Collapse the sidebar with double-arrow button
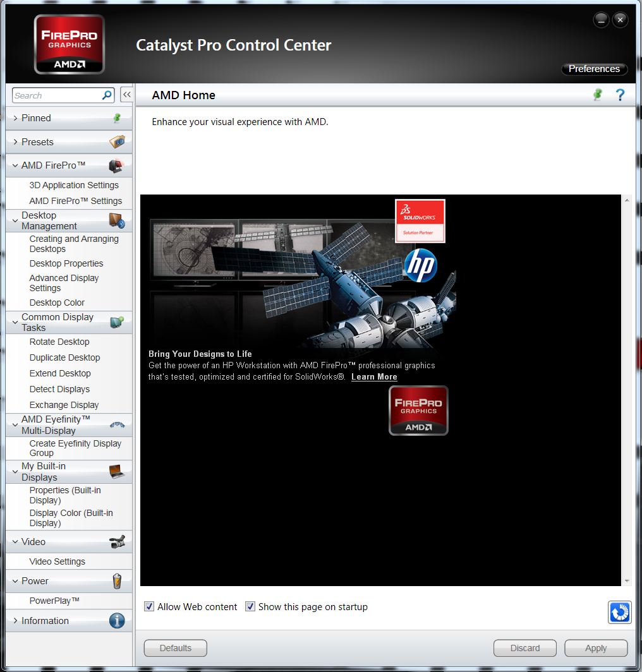 (127, 95)
